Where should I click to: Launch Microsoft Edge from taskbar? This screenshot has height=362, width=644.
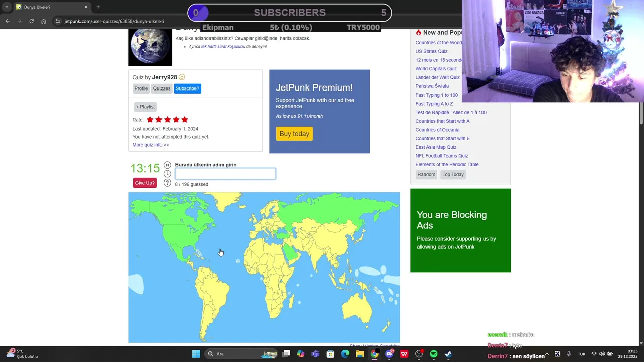point(345,354)
